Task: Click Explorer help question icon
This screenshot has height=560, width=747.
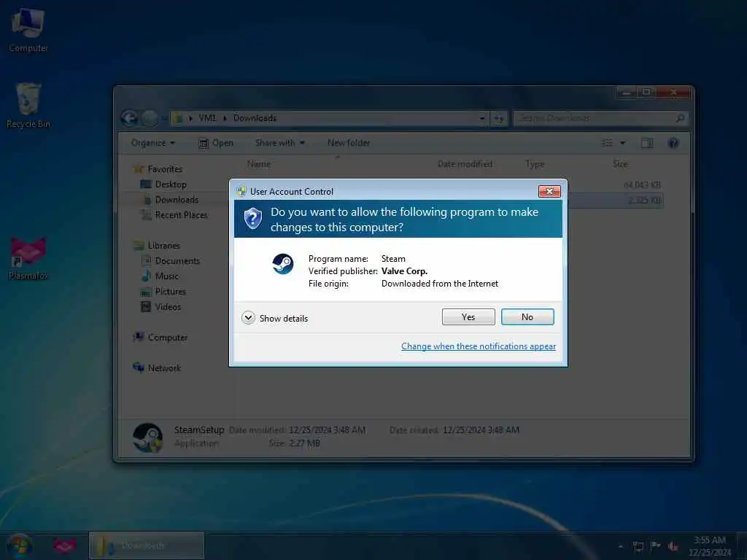Action: click(673, 143)
